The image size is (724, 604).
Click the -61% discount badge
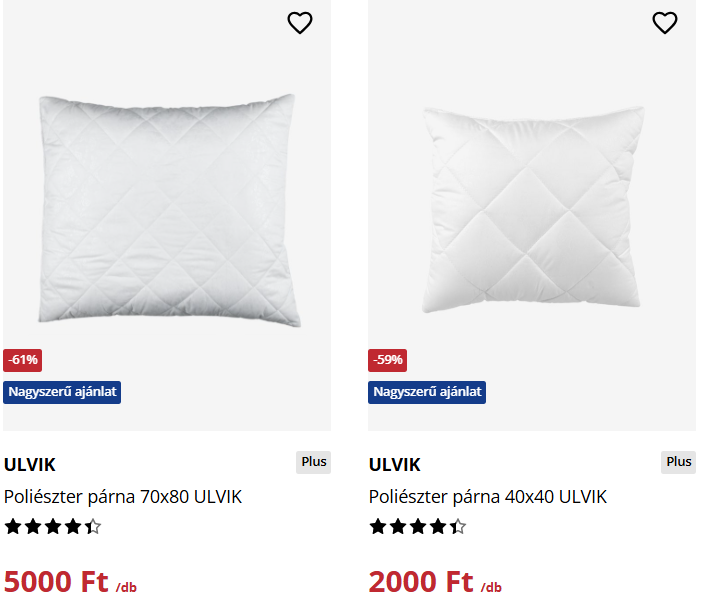point(22,360)
